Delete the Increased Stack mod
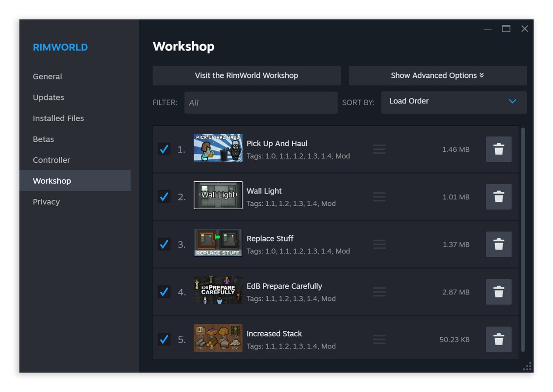The height and width of the screenshot is (392, 553). pos(499,339)
